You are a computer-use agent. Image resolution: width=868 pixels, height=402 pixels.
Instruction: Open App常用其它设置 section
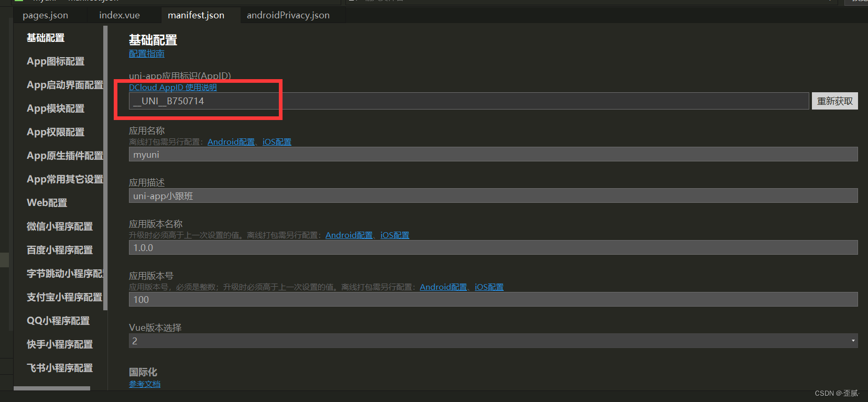point(65,179)
